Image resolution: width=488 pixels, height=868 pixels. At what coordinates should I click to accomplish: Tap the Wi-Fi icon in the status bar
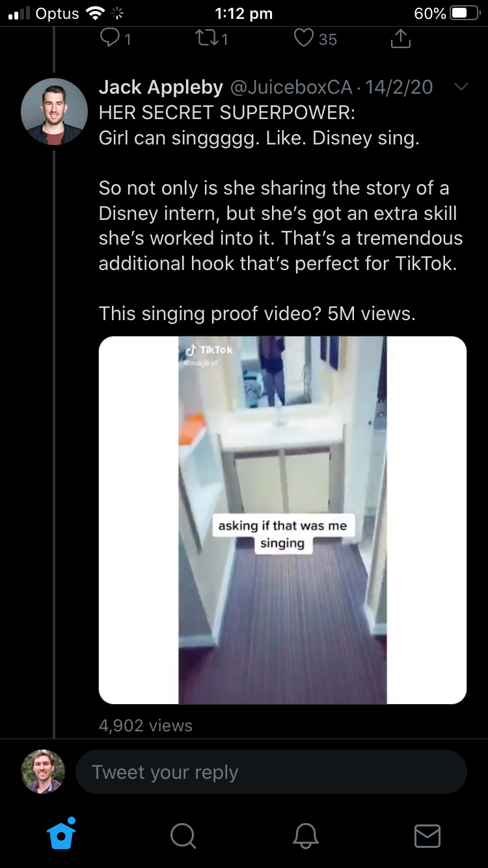(95, 13)
